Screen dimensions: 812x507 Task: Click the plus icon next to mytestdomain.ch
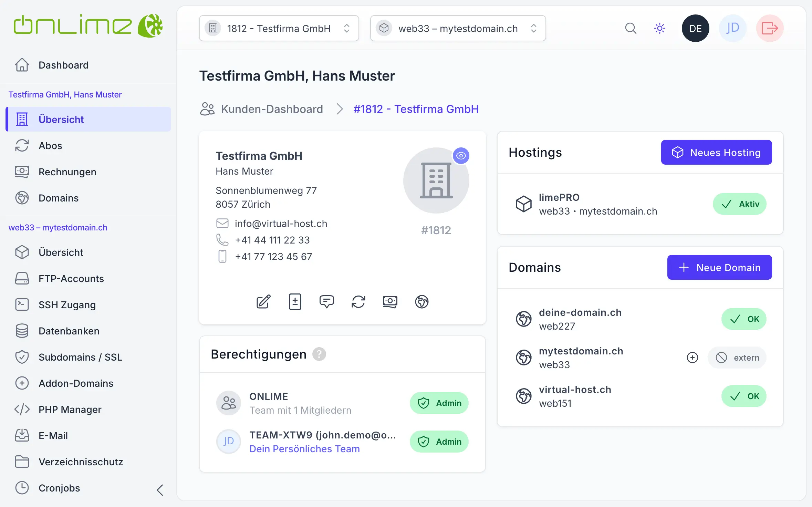pos(692,357)
